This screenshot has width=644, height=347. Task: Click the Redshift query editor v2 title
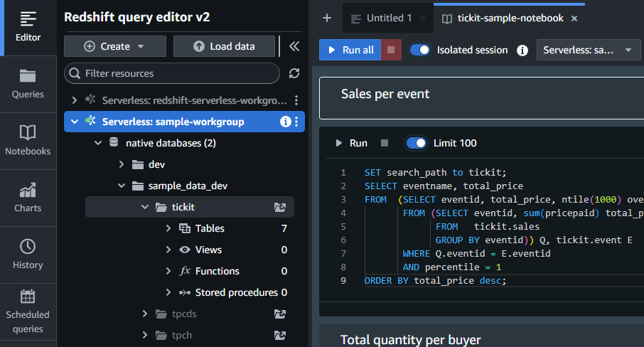pos(136,17)
